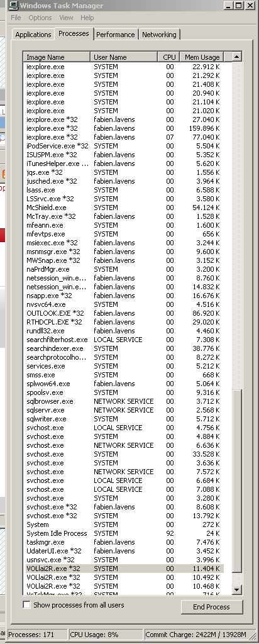Select the System Idle Process row

point(124,533)
